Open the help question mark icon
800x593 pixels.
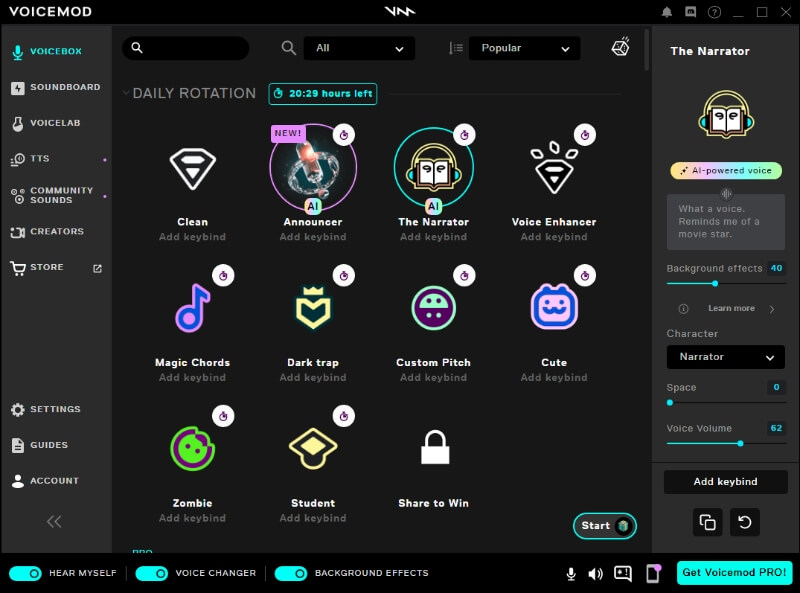[714, 12]
